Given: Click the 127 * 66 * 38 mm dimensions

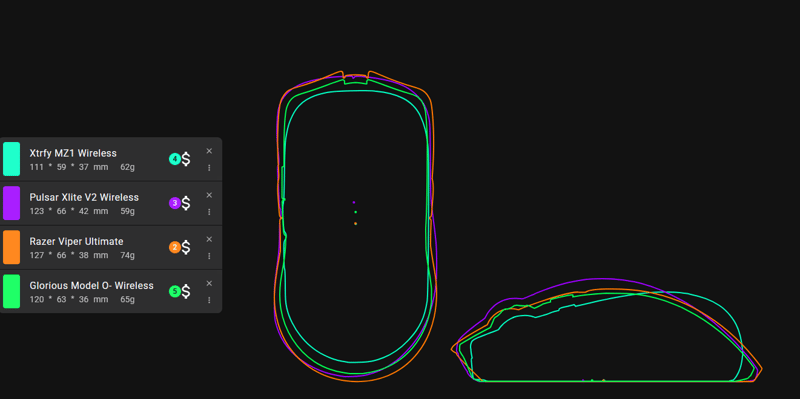Looking at the screenshot, I should (69, 256).
